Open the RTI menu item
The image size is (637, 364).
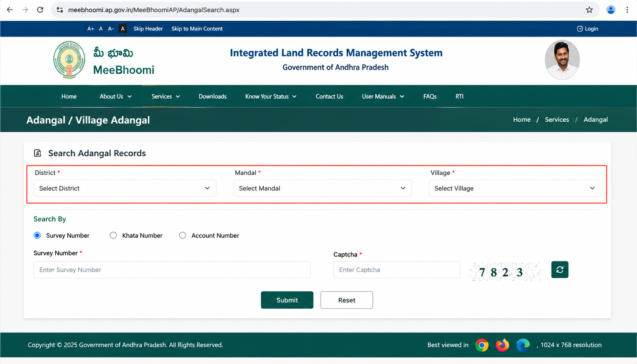click(459, 96)
